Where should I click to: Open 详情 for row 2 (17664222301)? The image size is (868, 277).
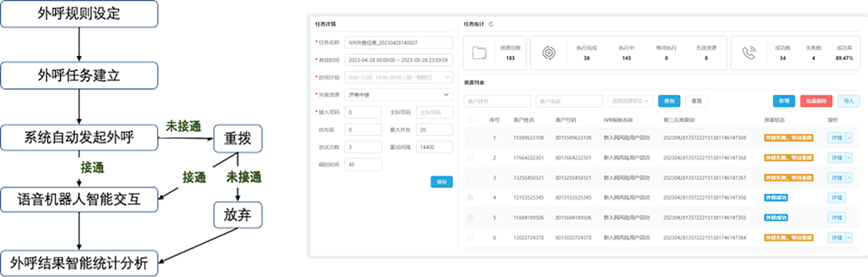836,157
